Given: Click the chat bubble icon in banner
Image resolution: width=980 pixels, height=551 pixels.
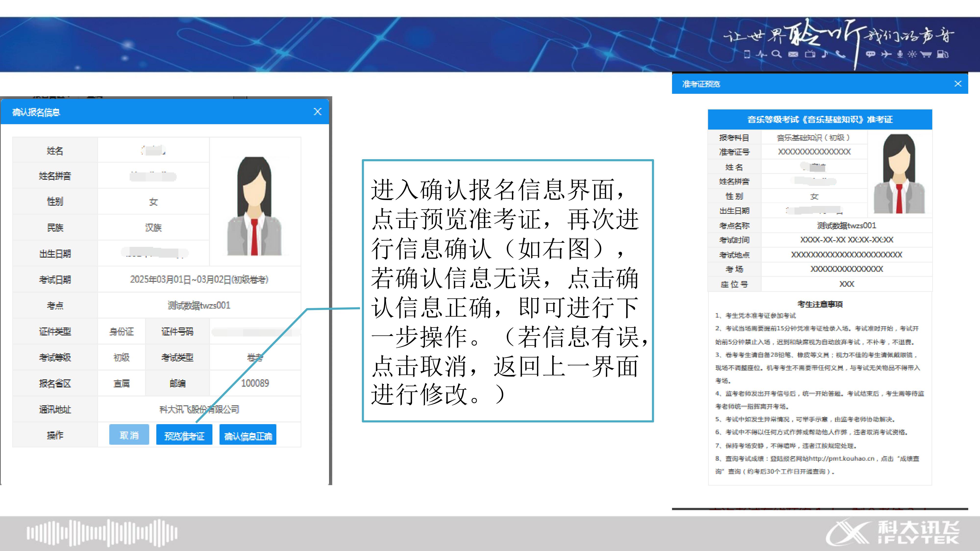Looking at the screenshot, I should click(x=870, y=54).
